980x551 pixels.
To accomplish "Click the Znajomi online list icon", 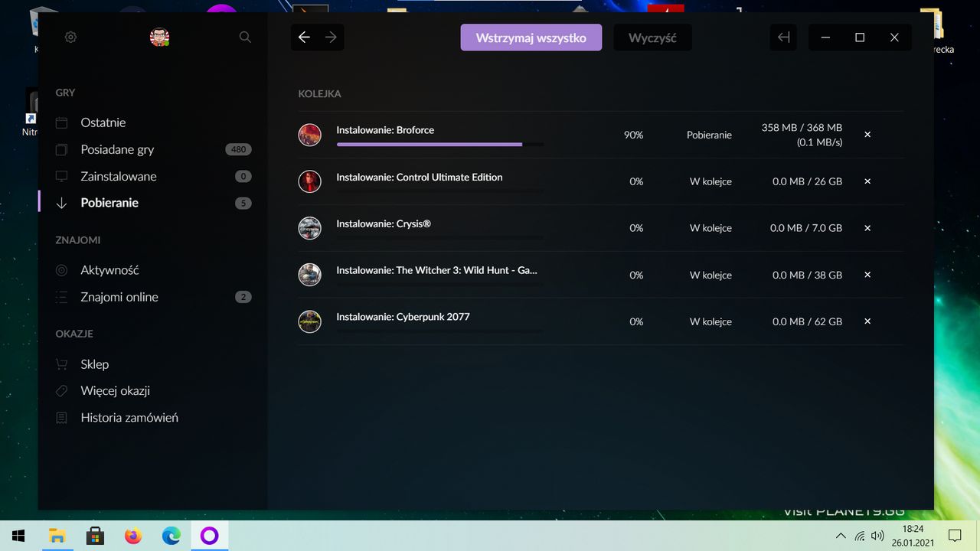I will point(62,297).
